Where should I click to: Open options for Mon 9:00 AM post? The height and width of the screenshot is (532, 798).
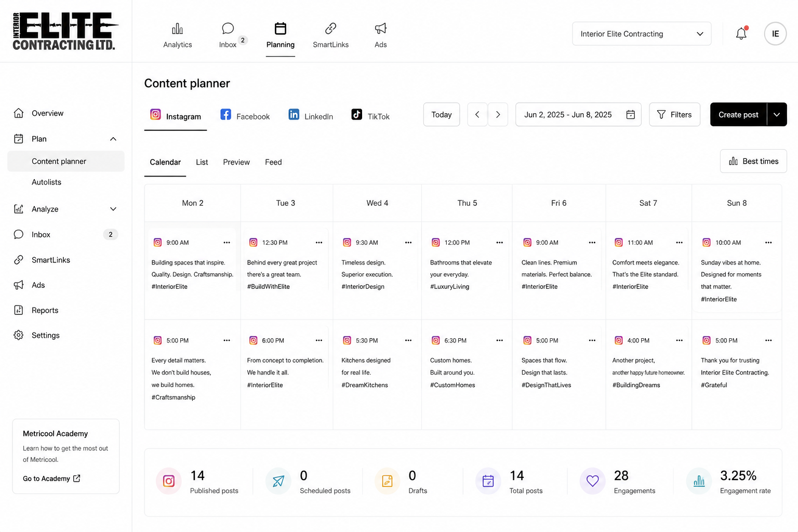click(227, 243)
